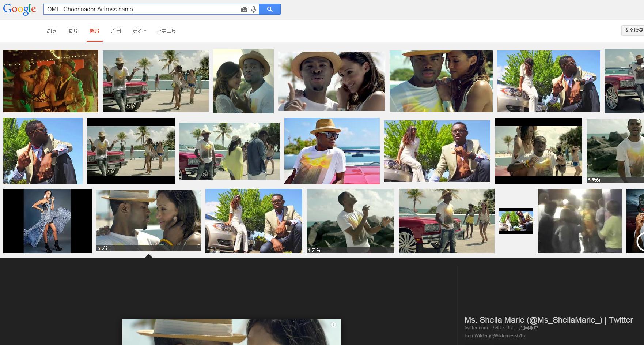Click info icon on preview image
The image size is (644, 345).
click(x=333, y=325)
